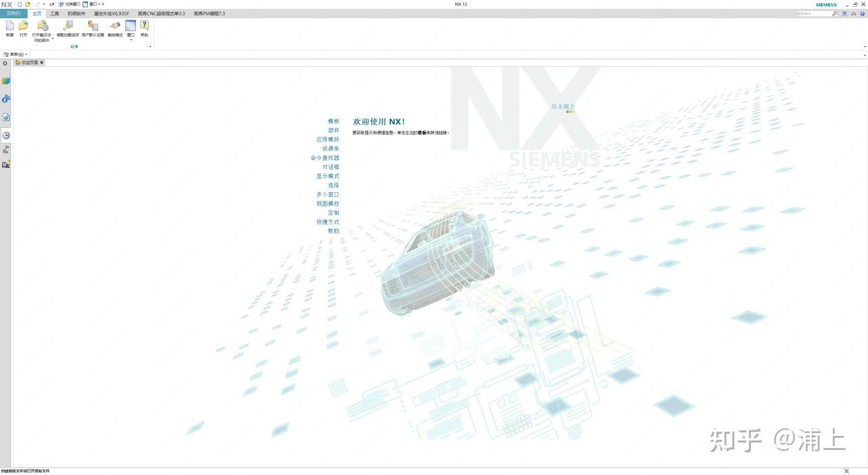Viewport: 868px width, 475px height.
Task: Switch to the Tools (工具) tab
Action: (x=55, y=14)
